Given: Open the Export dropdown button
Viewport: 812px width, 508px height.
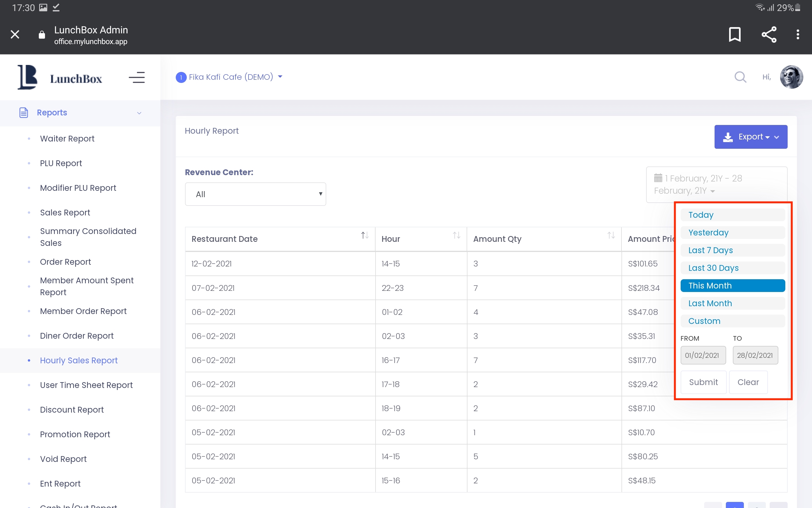Looking at the screenshot, I should [751, 137].
